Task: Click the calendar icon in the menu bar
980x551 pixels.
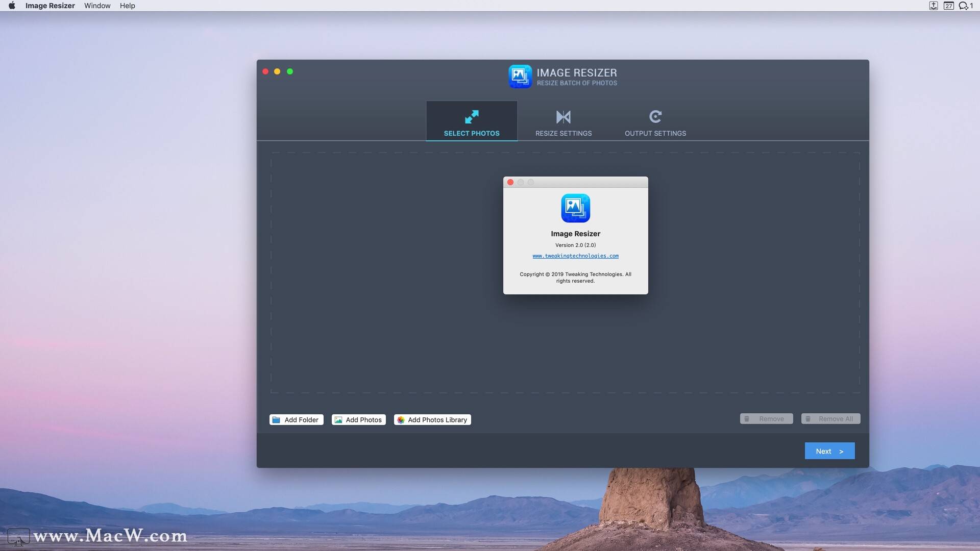Action: tap(948, 6)
